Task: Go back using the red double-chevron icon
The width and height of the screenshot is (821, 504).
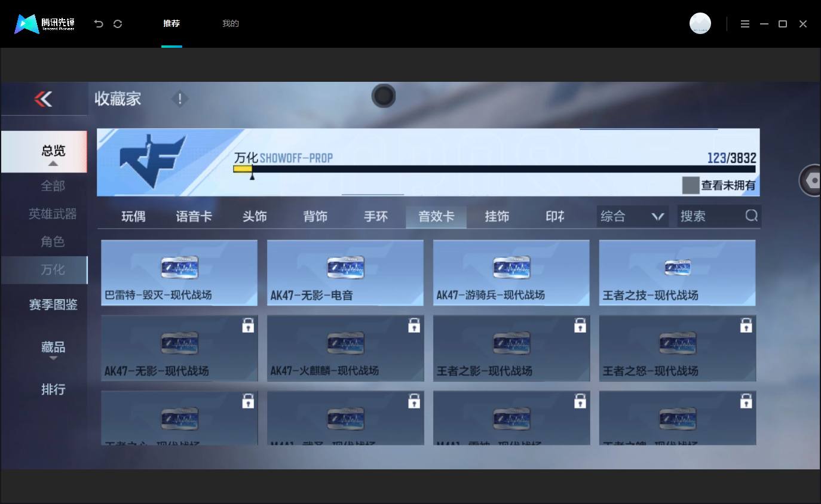Action: point(43,99)
